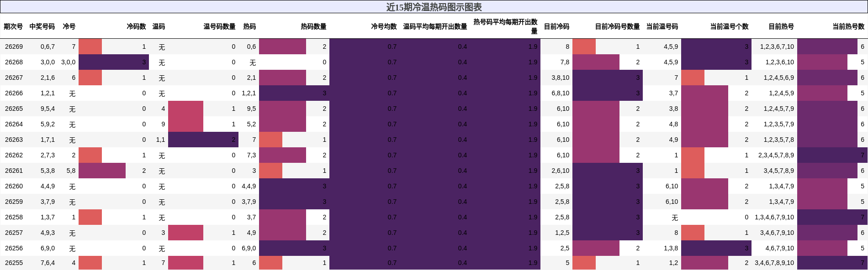Select the 期次号 column header
The width and height of the screenshot is (868, 270).
(x=13, y=26)
